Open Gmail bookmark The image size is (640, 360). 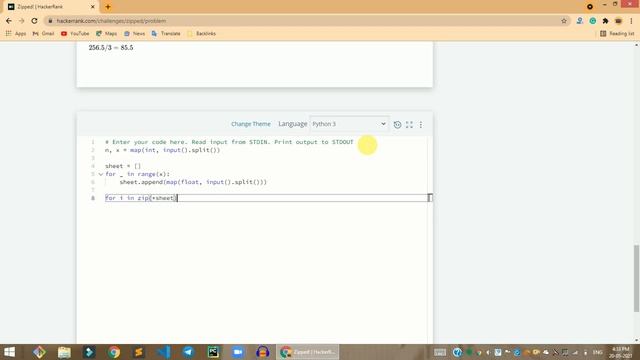43,33
